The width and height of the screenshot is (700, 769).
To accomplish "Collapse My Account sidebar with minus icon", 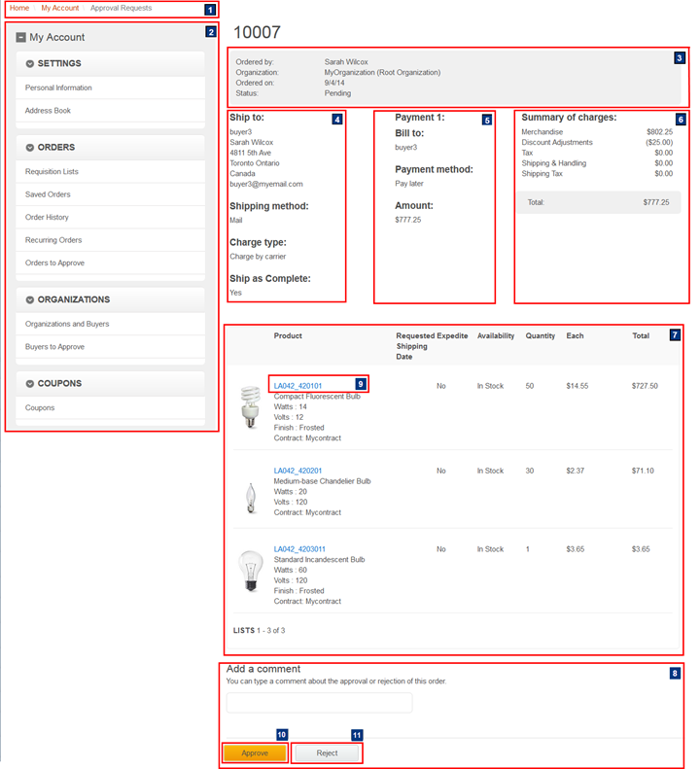I will pyautogui.click(x=20, y=37).
